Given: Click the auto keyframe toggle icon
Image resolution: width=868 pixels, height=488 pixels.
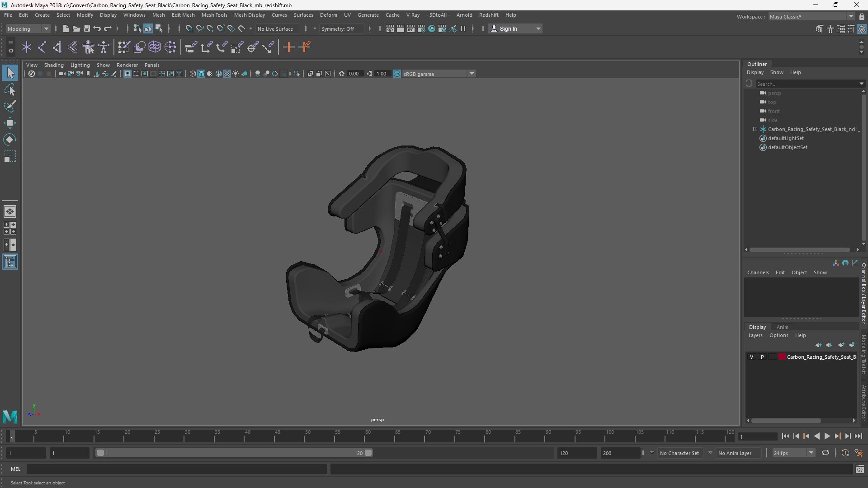Looking at the screenshot, I should pos(845,453).
